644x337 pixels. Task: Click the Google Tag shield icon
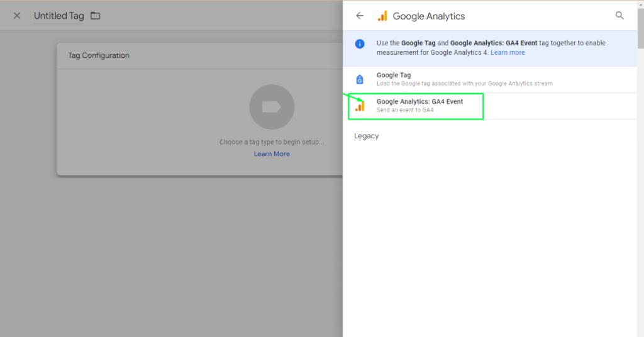pyautogui.click(x=360, y=79)
